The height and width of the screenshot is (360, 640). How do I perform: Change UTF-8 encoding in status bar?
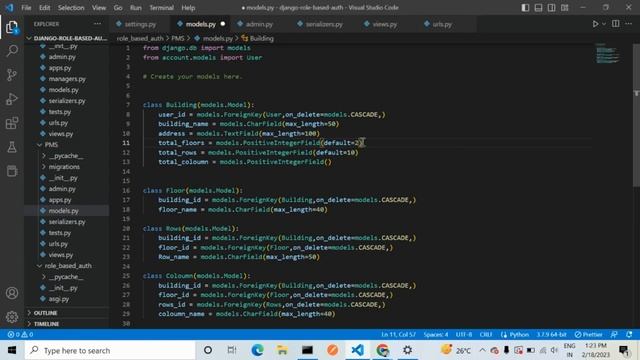click(464, 335)
